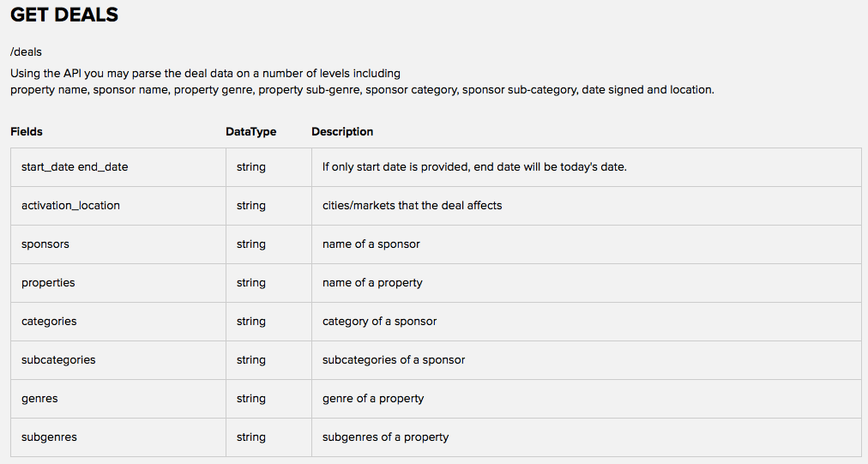Click the categories field name
Screen dimensions: 868x464
tap(49, 322)
